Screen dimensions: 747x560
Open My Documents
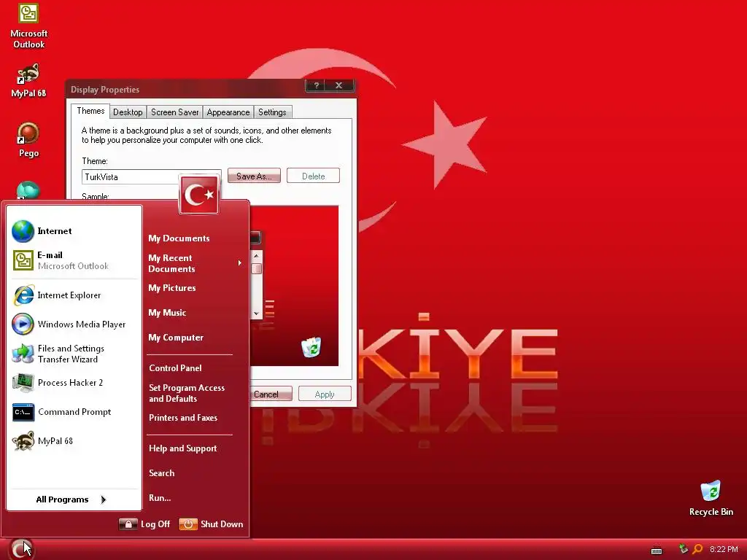[179, 238]
